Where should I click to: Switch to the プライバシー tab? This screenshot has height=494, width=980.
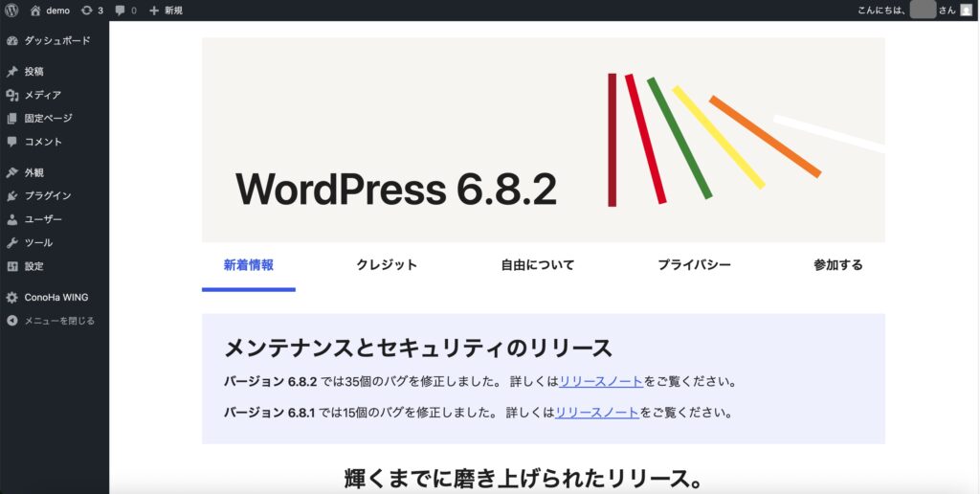tap(695, 265)
